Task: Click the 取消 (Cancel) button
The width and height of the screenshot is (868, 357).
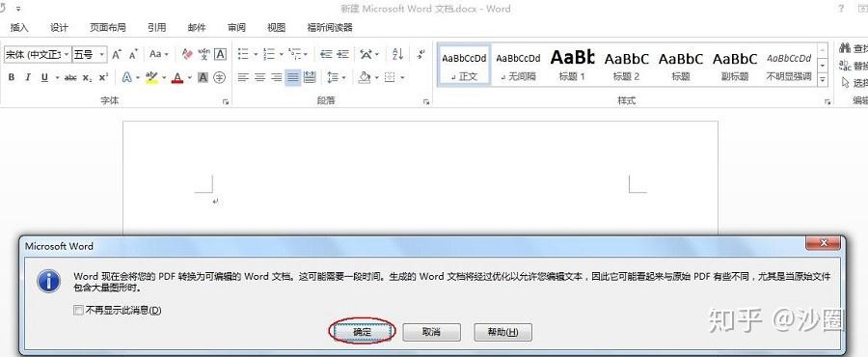Action: click(x=431, y=332)
